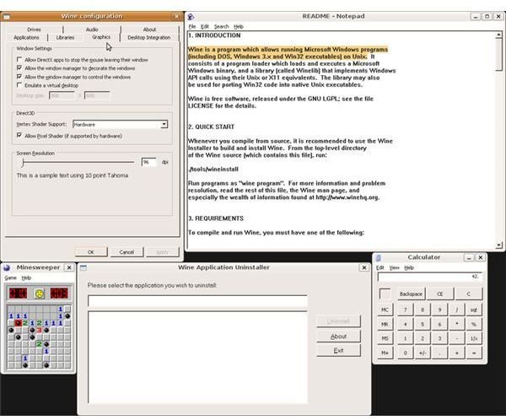Open the Audio tab in Wine configuration
506x420 pixels.
coord(92,30)
